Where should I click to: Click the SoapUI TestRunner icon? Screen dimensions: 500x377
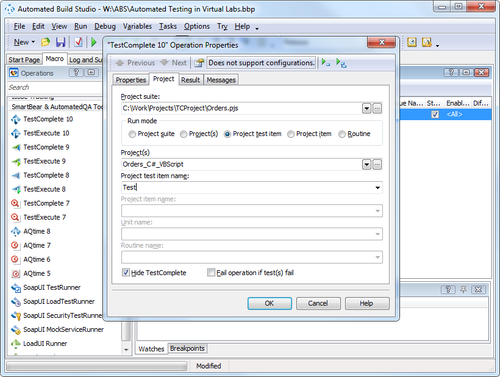click(x=16, y=288)
